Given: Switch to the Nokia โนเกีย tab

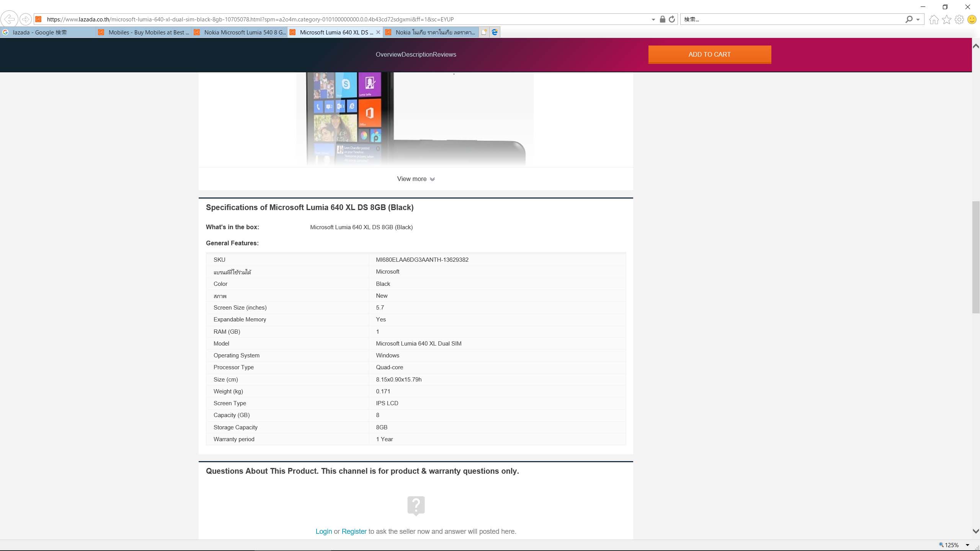Looking at the screenshot, I should coord(431,32).
